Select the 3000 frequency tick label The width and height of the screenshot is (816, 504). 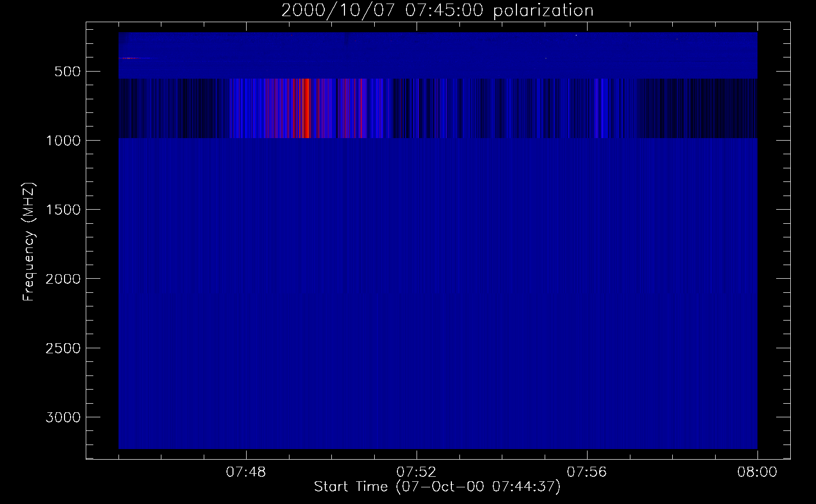coord(63,417)
